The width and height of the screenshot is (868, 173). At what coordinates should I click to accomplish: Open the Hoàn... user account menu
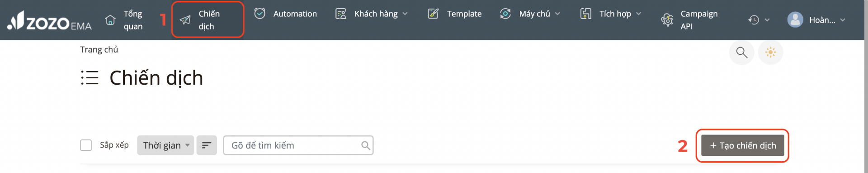tap(816, 20)
